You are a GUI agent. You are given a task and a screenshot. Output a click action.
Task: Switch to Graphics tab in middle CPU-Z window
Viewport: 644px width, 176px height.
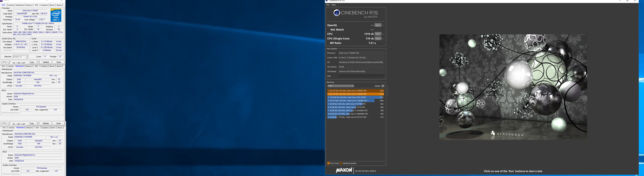44,66
